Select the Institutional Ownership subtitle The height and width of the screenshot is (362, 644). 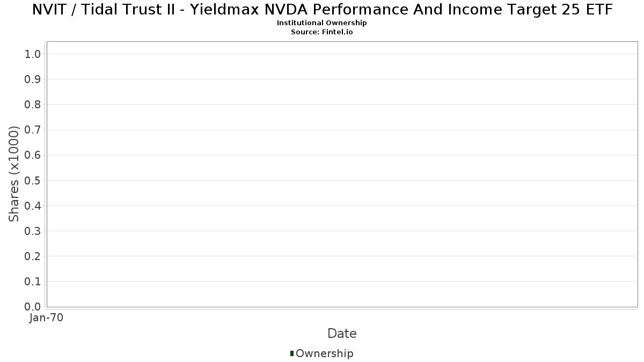point(322,23)
